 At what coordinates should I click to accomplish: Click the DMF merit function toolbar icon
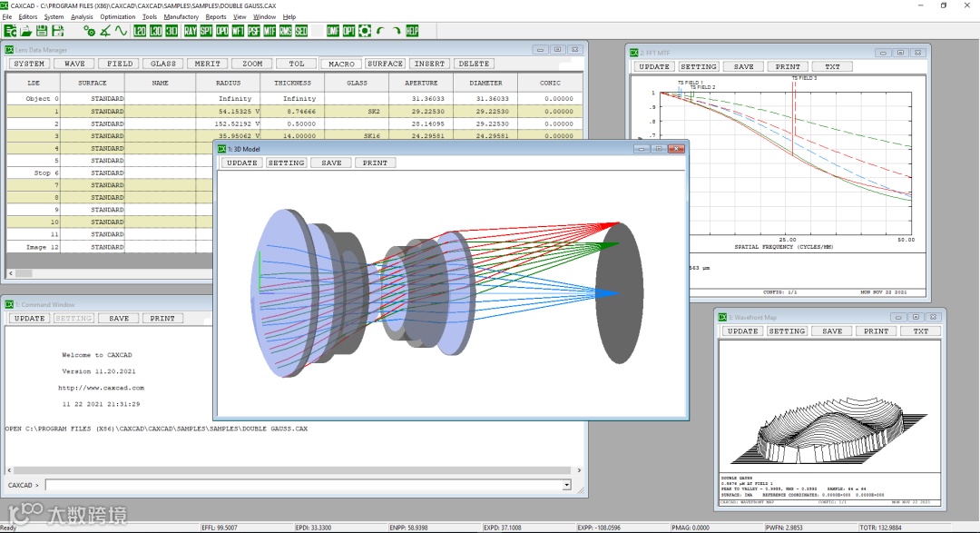(x=333, y=31)
